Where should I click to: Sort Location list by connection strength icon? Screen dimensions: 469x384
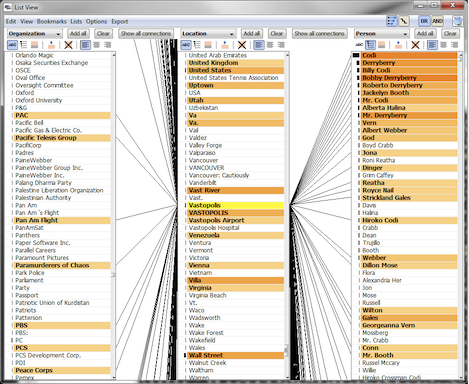(208, 45)
